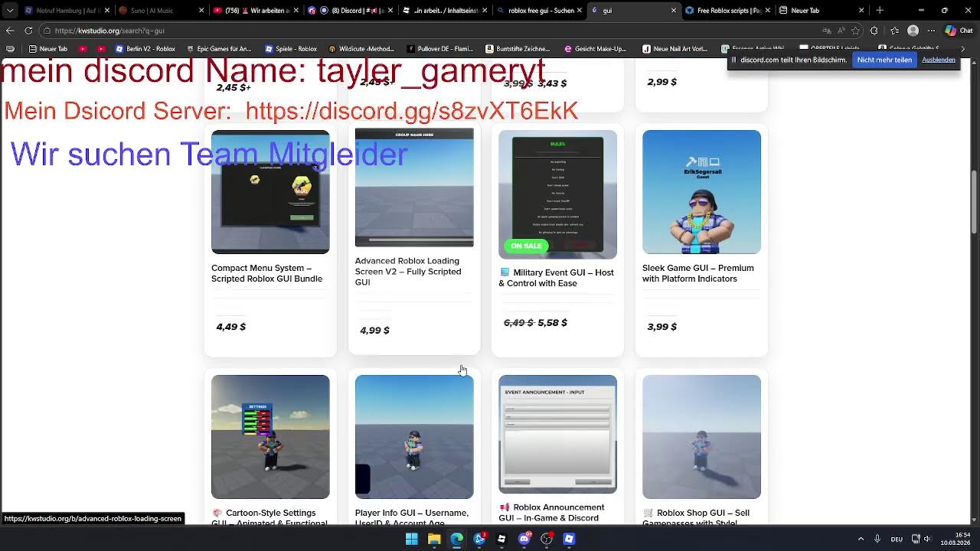
Task: Show hidden system tray icons
Action: pos(861,539)
